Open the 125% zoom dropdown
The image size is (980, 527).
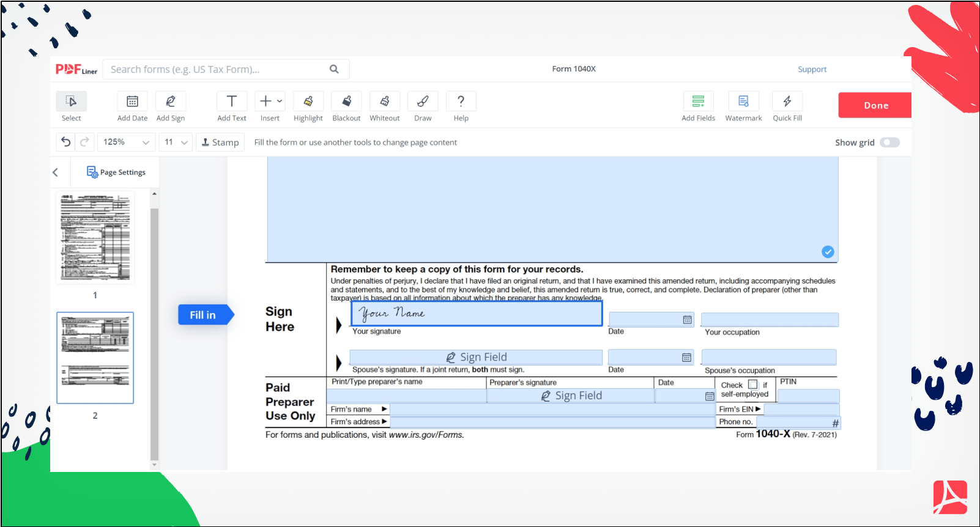[127, 142]
